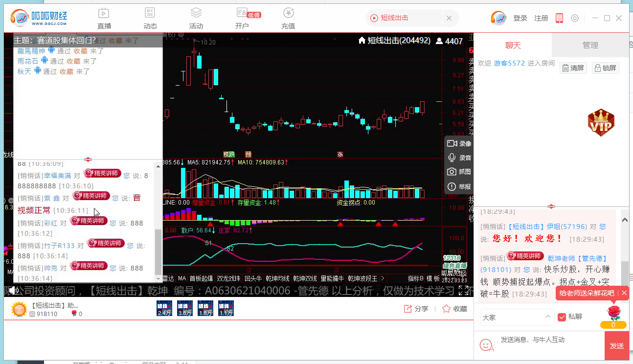Viewport: 633px width, 364px height.
Task: Open the 动态 news feed icon
Action: tap(150, 18)
